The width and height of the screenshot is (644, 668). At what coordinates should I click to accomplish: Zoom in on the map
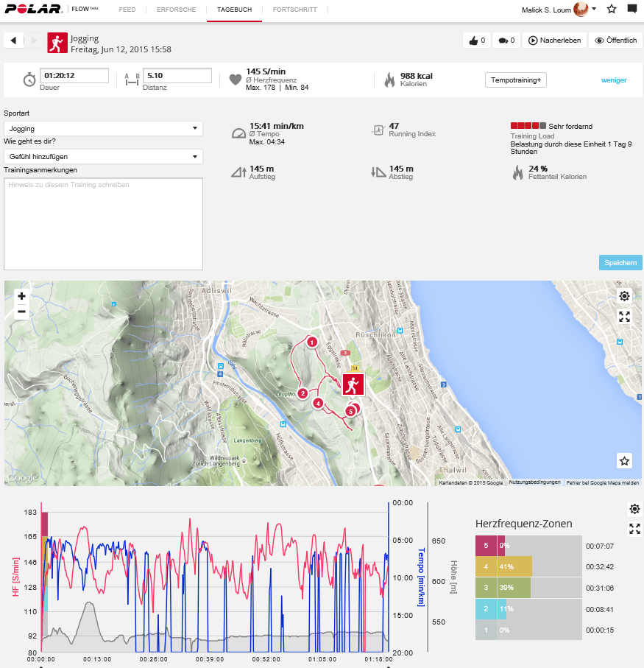point(21,296)
